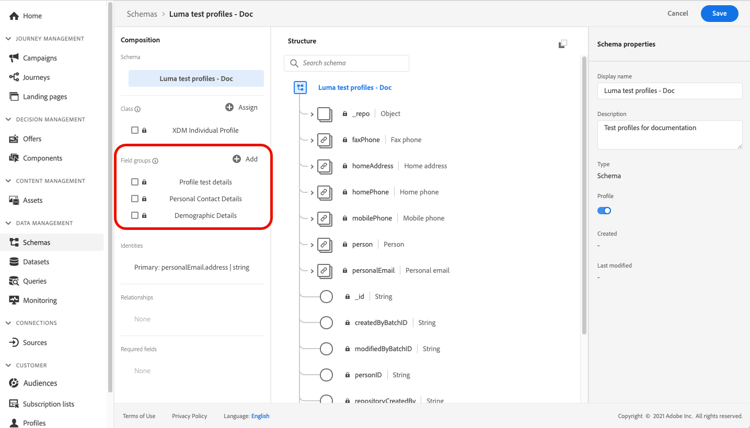
Task: Click the plus icon next to Assign
Action: pyautogui.click(x=229, y=107)
